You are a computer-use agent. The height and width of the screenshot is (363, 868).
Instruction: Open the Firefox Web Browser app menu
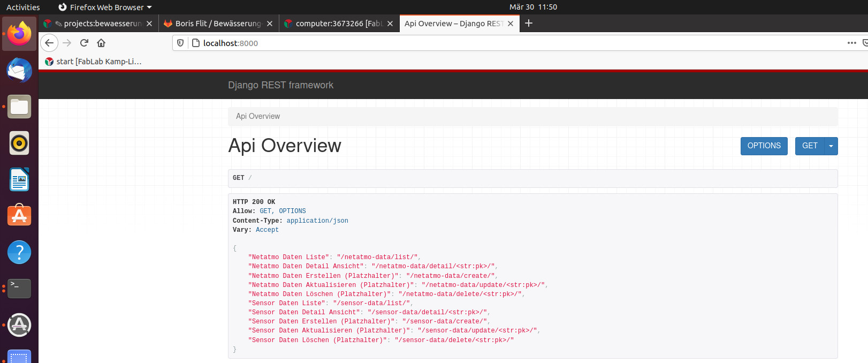(x=105, y=7)
